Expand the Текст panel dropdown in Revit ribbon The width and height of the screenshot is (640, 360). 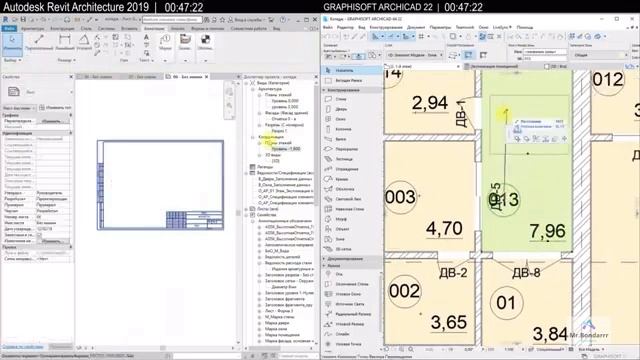pos(147,60)
